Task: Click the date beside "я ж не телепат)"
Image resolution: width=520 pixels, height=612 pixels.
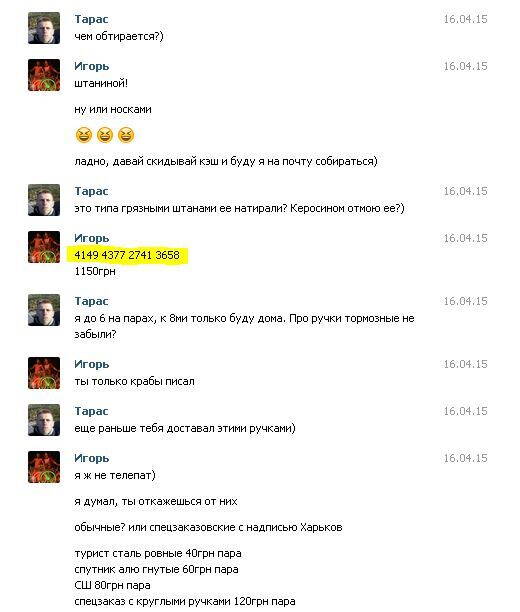Action: click(x=465, y=458)
